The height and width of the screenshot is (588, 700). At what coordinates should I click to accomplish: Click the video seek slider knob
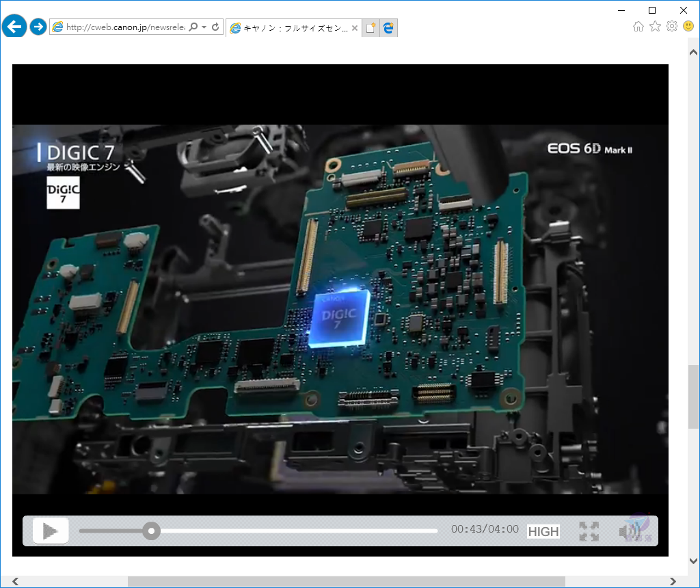click(x=151, y=531)
